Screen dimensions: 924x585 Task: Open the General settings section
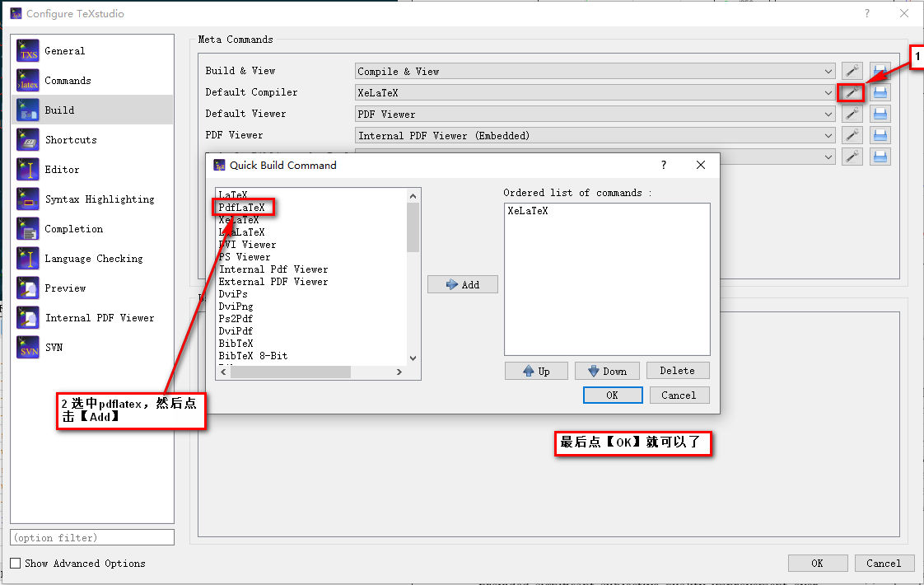64,50
